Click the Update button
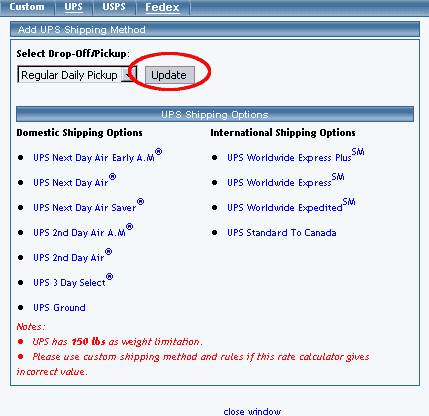The height and width of the screenshot is (416, 429). pos(169,75)
